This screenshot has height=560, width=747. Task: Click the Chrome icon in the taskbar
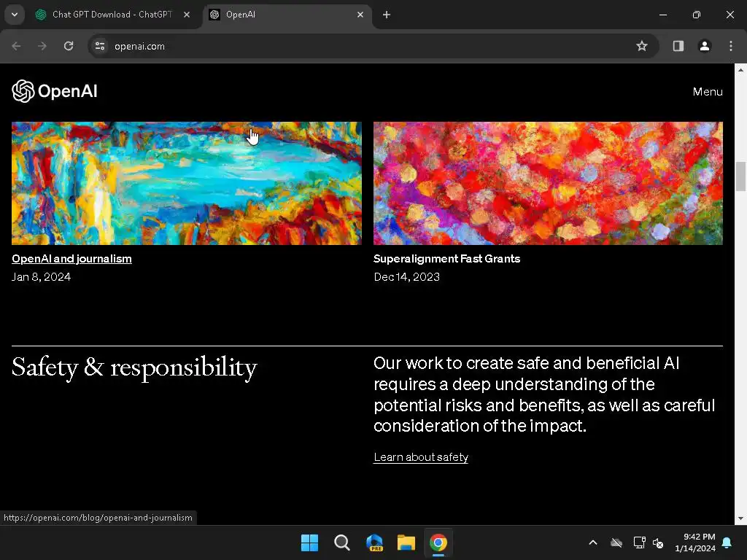pyautogui.click(x=438, y=542)
